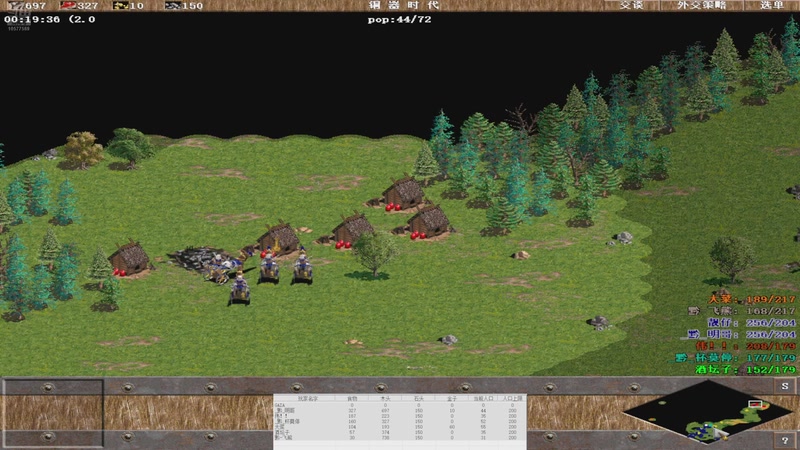The width and height of the screenshot is (800, 450).
Task: Click the GAIA row in the stats table
Action: [x=399, y=405]
